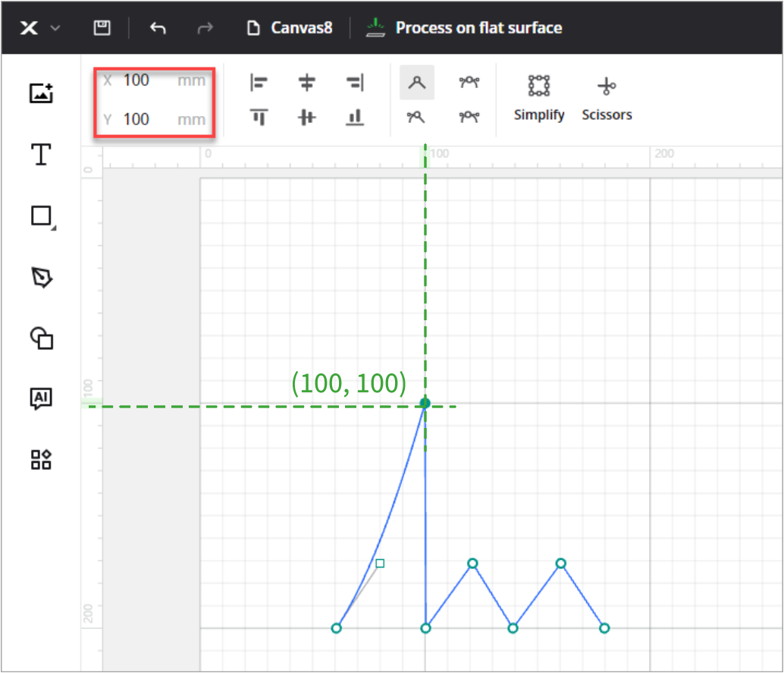Align nodes to the left edge
Viewport: 784px width, 673px height.
coord(259,83)
